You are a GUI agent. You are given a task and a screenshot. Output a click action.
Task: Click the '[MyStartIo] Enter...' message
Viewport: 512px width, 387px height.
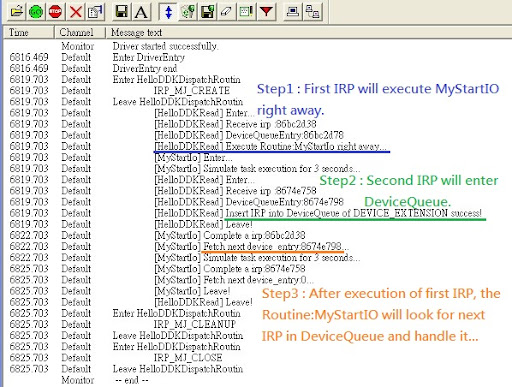pyautogui.click(x=194, y=157)
